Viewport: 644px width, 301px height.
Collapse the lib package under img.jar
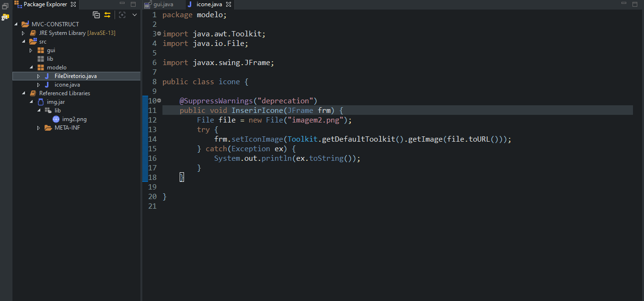coord(39,111)
